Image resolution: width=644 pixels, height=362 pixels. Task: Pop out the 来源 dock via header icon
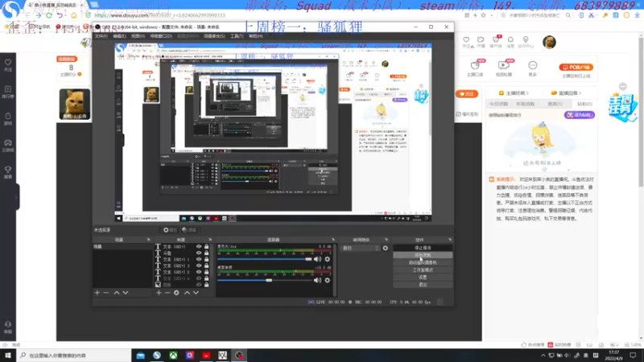210,240
